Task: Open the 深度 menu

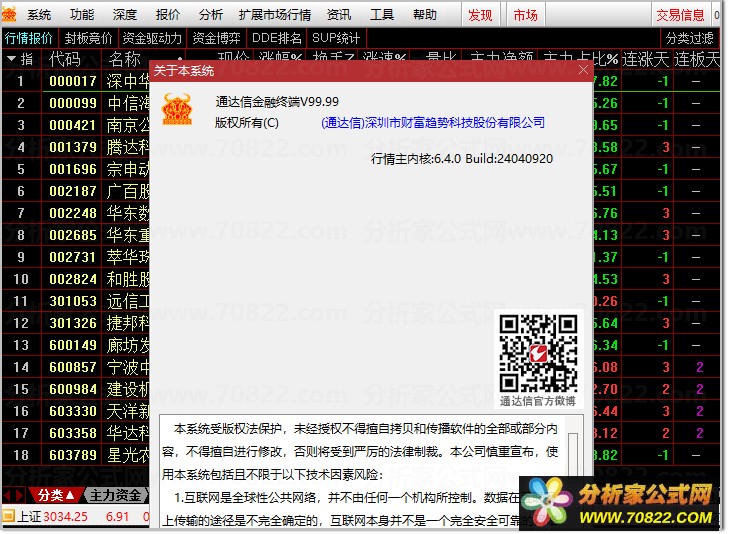Action: point(125,15)
